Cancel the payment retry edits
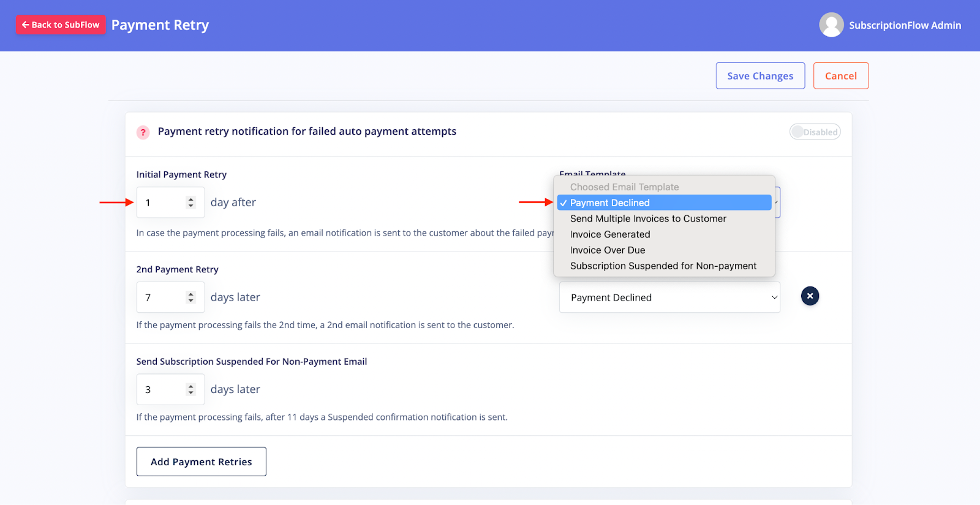This screenshot has width=980, height=505. (840, 76)
